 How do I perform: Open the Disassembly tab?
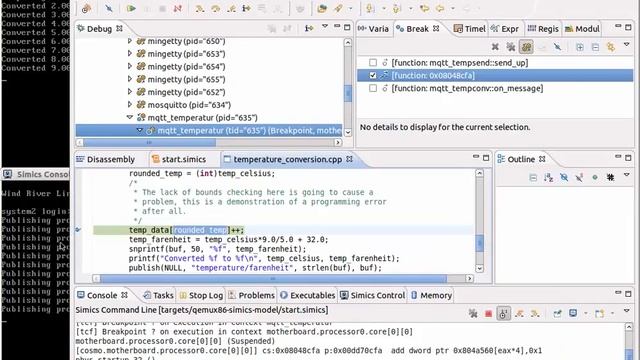click(106, 159)
